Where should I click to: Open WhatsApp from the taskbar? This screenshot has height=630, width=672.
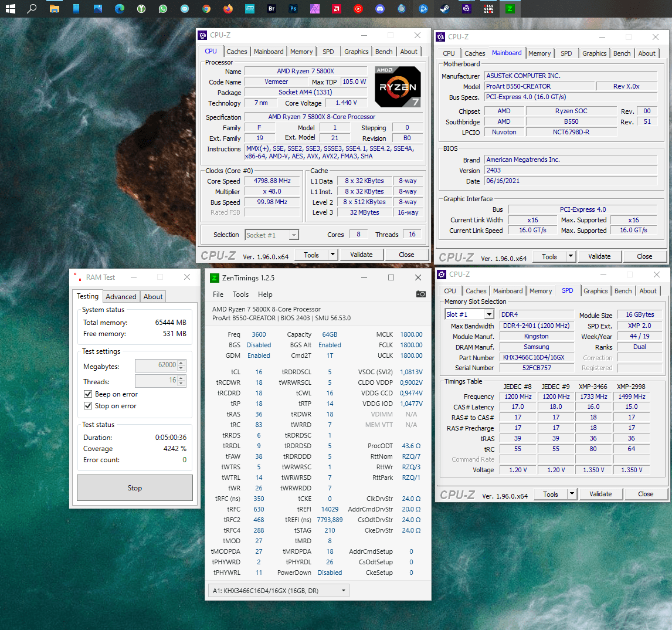163,9
